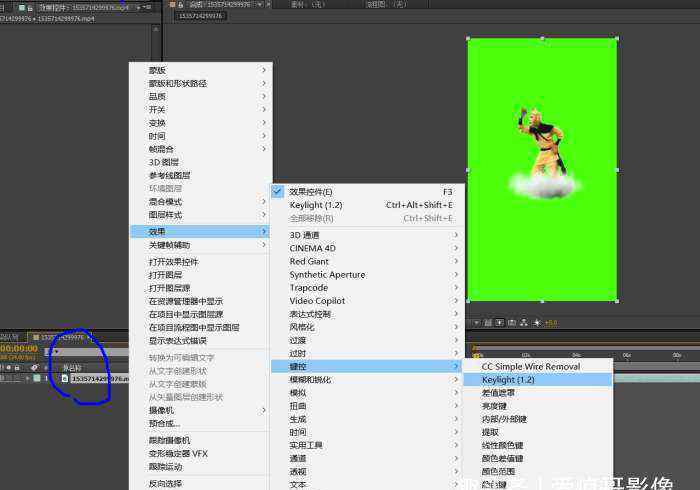The height and width of the screenshot is (490, 700).
Task: Expand Synthetic Aperture submenu
Action: [x=366, y=274]
